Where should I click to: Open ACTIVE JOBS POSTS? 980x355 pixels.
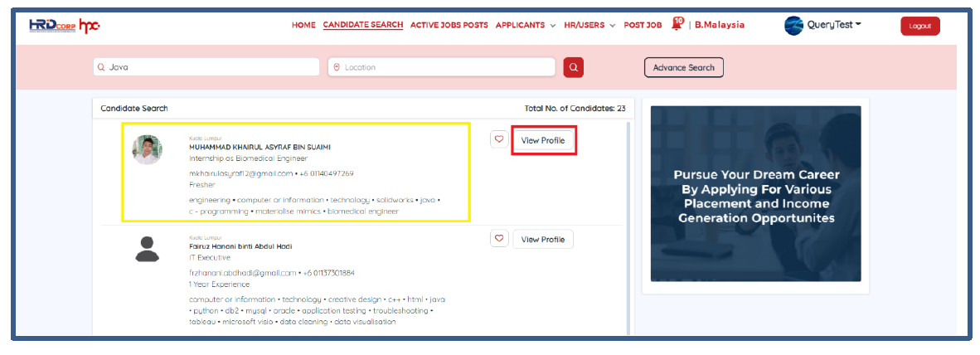coord(449,25)
